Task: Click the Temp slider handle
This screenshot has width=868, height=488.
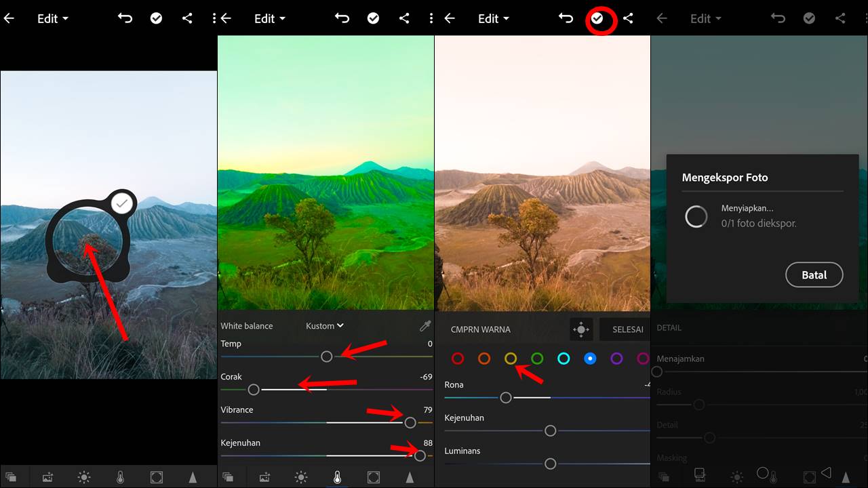Action: pyautogui.click(x=327, y=357)
